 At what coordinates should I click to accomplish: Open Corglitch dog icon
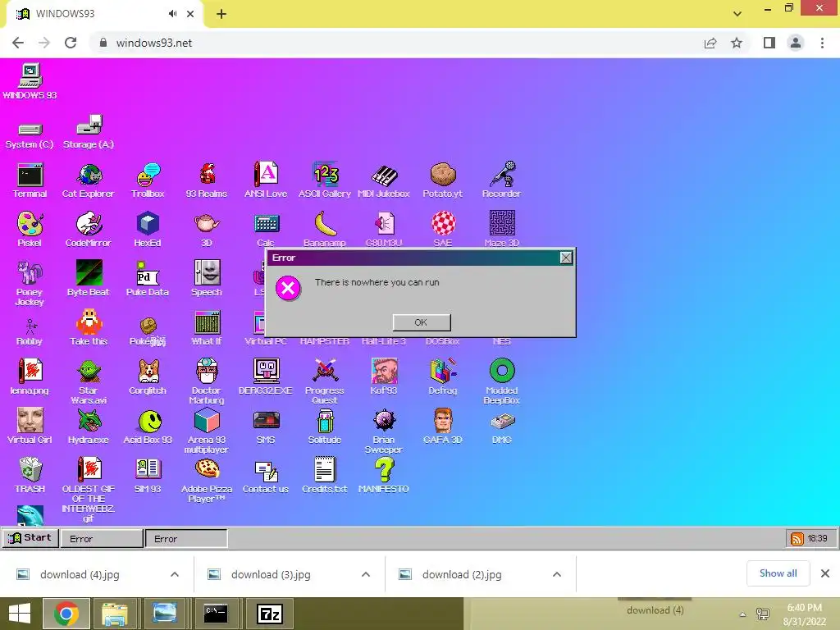point(148,377)
